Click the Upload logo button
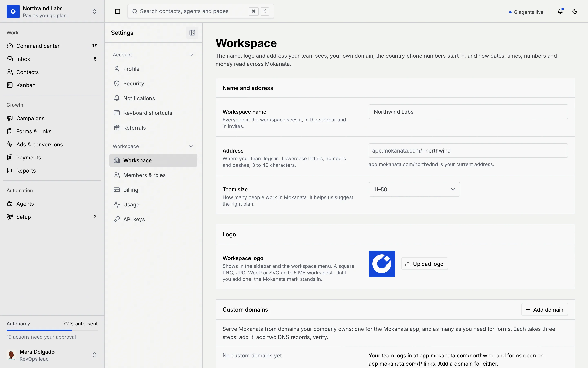The width and height of the screenshot is (588, 368). 424,264
